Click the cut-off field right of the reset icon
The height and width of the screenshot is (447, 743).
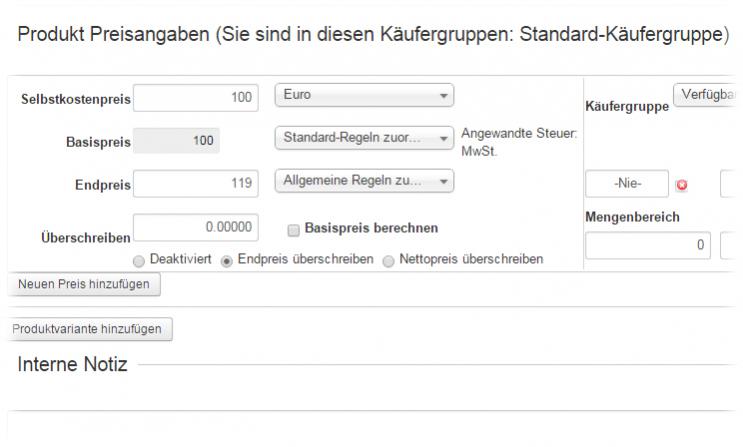click(730, 185)
